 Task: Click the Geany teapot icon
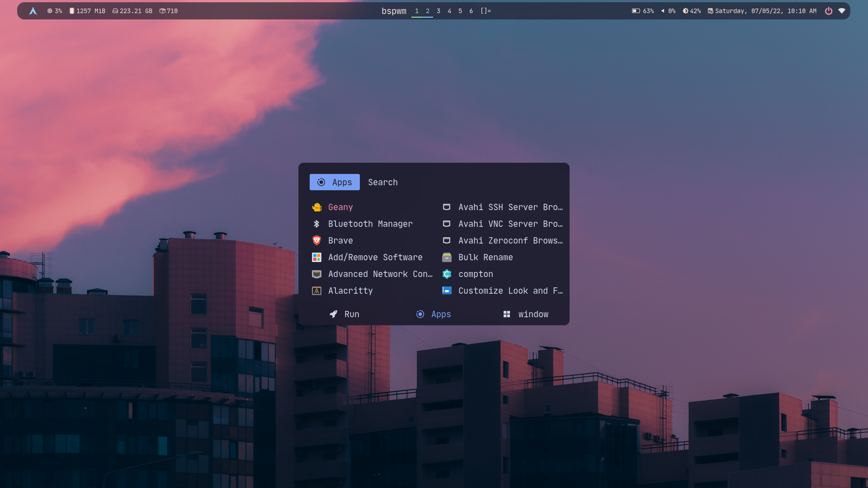(316, 207)
